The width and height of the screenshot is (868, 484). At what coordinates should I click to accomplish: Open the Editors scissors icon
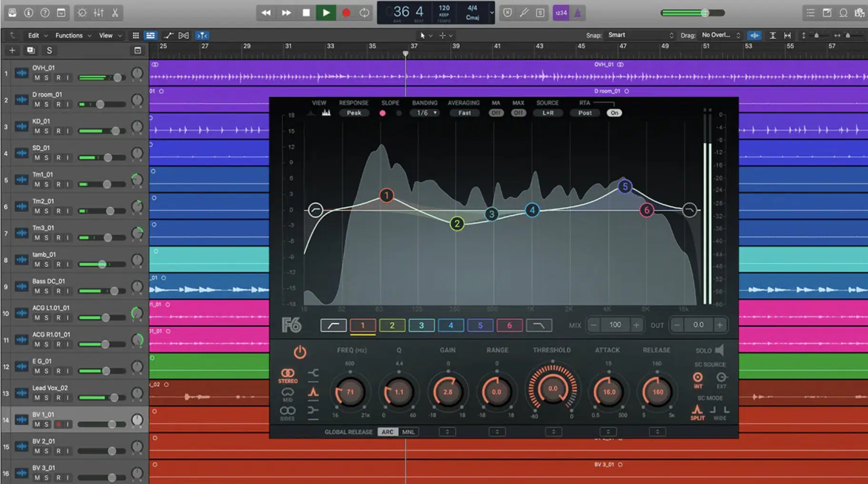115,13
